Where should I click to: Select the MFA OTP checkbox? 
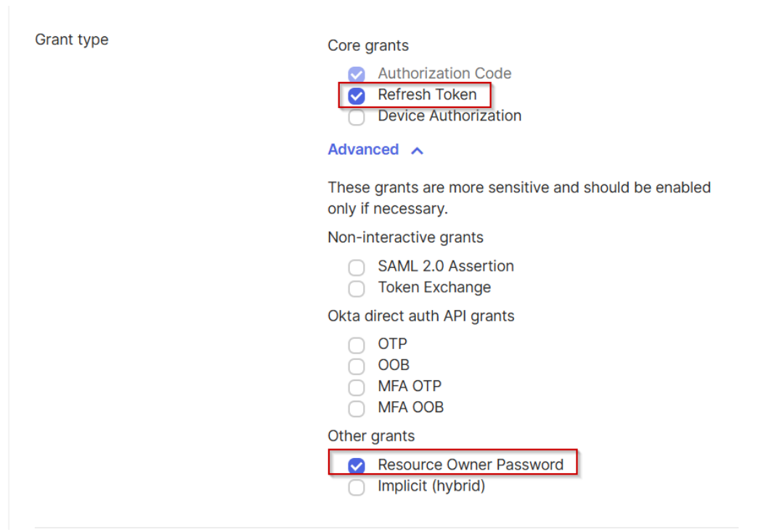click(x=357, y=387)
